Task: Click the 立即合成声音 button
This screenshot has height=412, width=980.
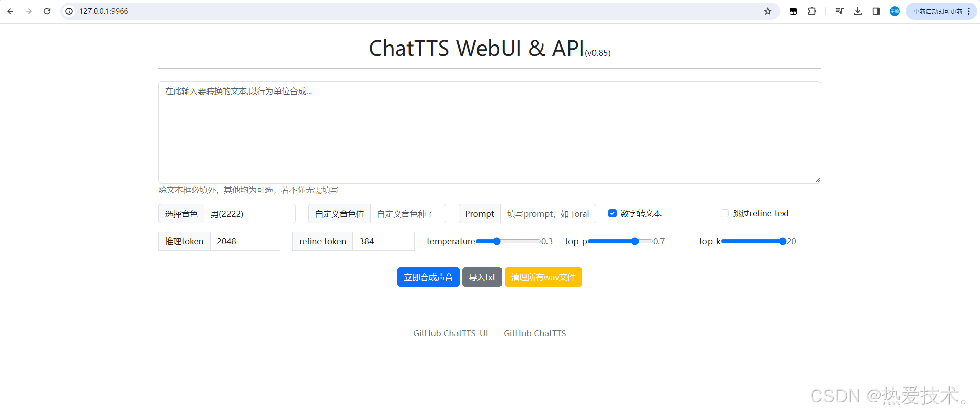Action: pos(428,277)
